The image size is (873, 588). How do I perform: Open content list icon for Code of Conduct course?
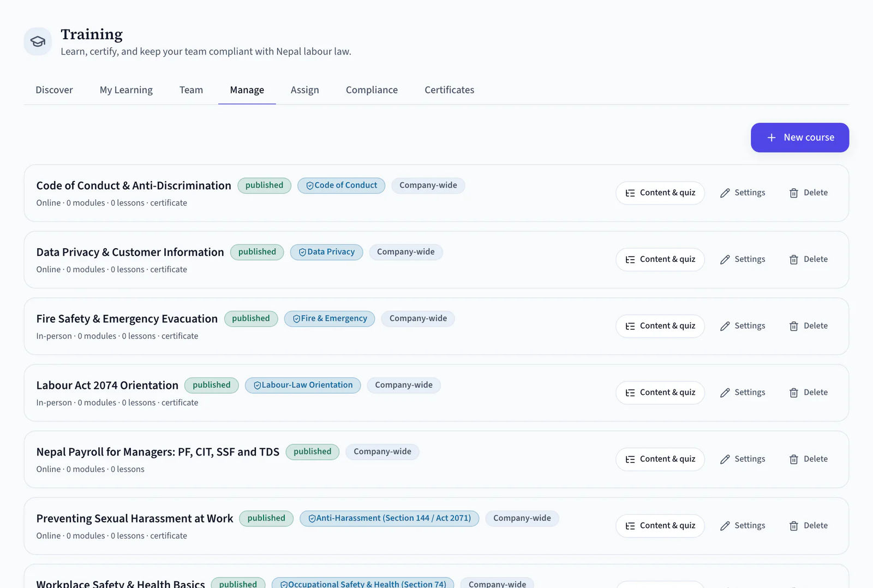point(630,193)
